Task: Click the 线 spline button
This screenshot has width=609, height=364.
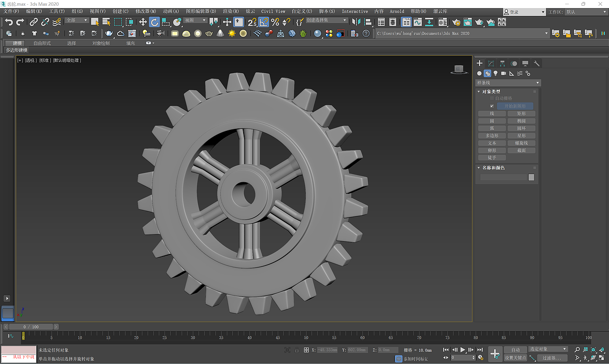Action: (492, 114)
